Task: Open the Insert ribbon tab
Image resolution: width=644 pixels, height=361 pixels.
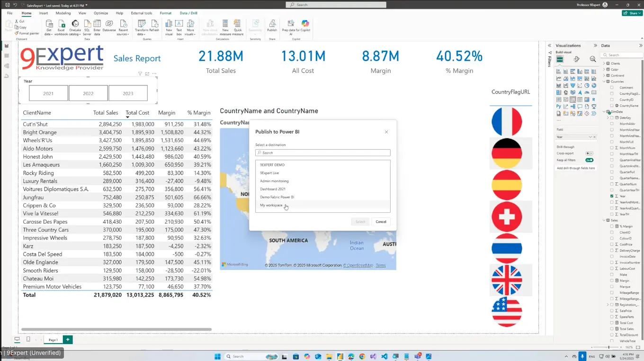Action: [x=44, y=13]
